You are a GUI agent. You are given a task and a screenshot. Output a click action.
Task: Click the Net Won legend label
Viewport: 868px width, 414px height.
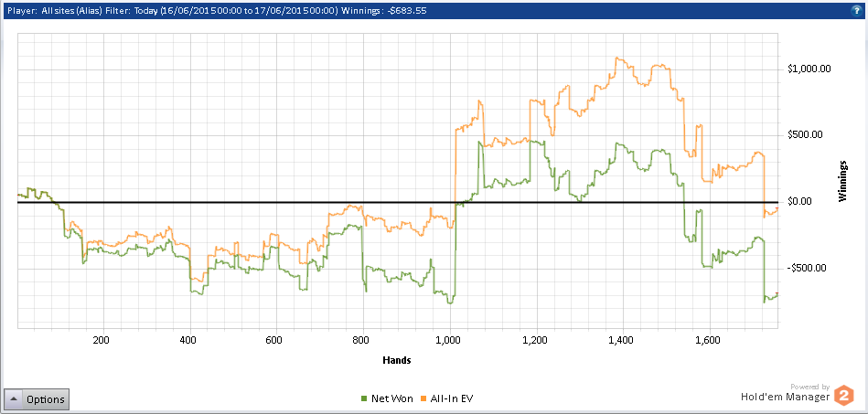[x=392, y=398]
